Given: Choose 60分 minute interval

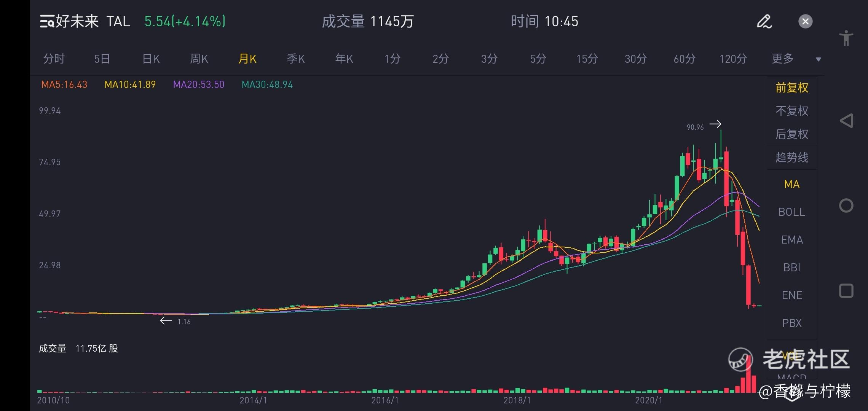Looking at the screenshot, I should click(x=684, y=59).
